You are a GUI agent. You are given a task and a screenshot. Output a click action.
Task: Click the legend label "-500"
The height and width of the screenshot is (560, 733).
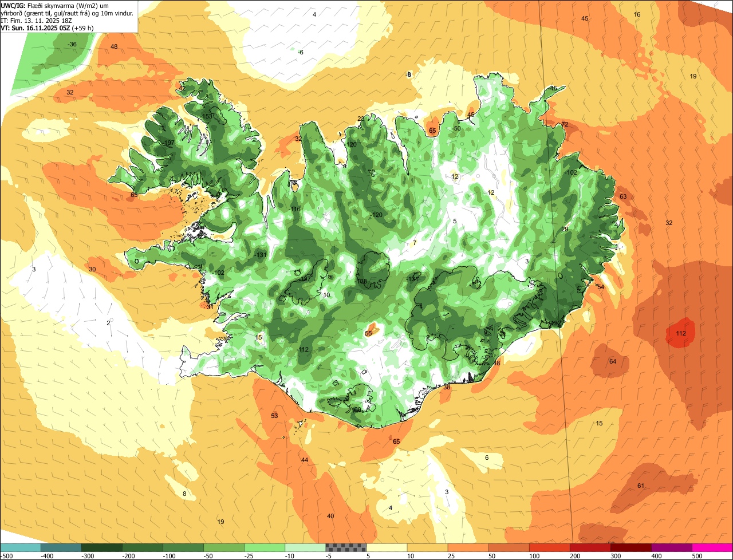click(x=7, y=556)
